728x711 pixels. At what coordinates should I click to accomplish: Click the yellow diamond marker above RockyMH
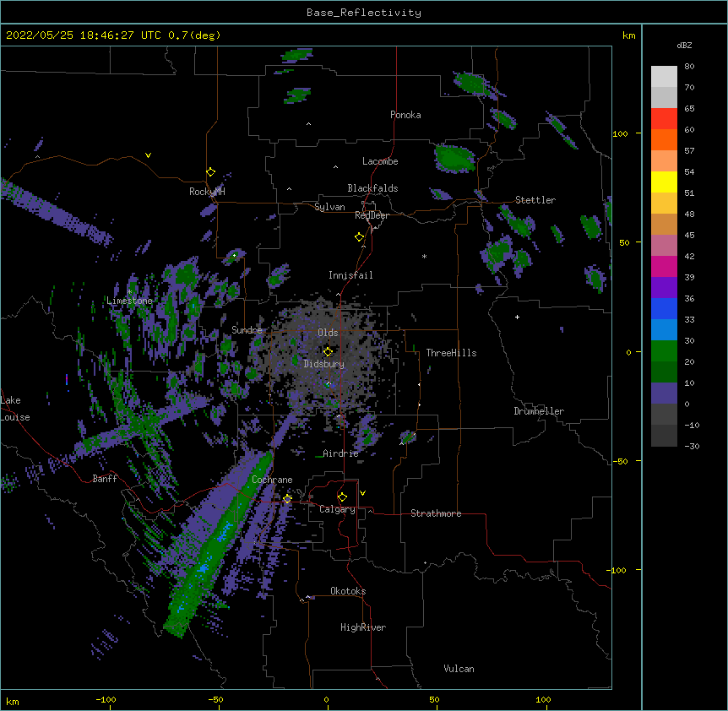point(211,172)
